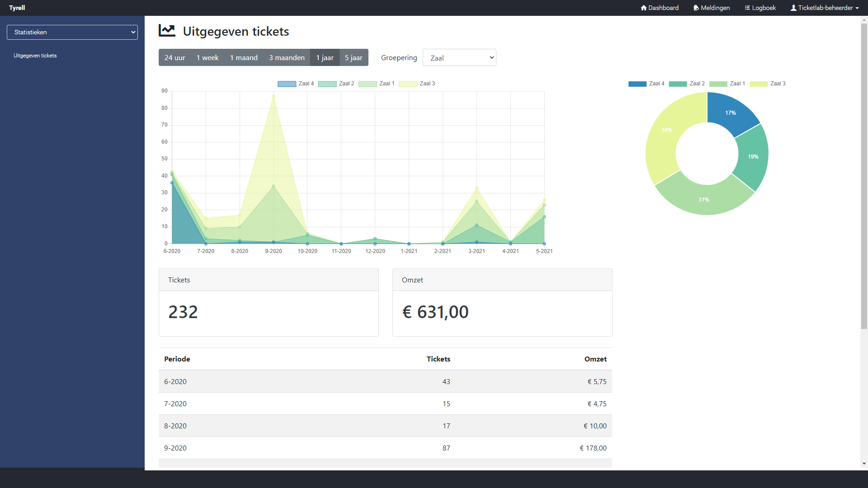This screenshot has width=868, height=488.
Task: Select the 1 week period
Action: 208,57
